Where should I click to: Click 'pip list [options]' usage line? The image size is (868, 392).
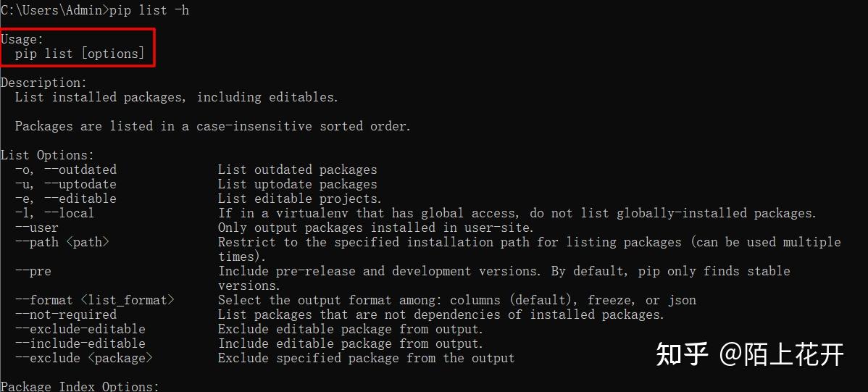[80, 54]
